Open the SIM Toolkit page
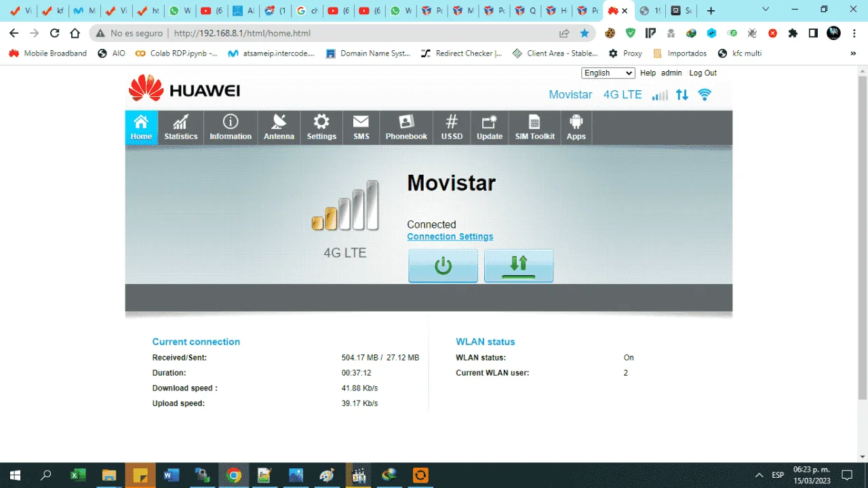The image size is (868, 488). [534, 127]
